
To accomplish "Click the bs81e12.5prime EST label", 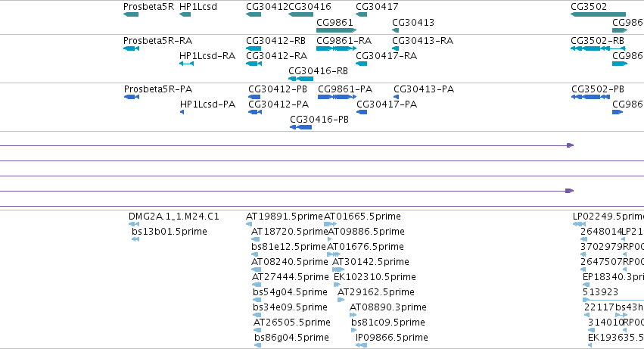I will coord(289,247).
